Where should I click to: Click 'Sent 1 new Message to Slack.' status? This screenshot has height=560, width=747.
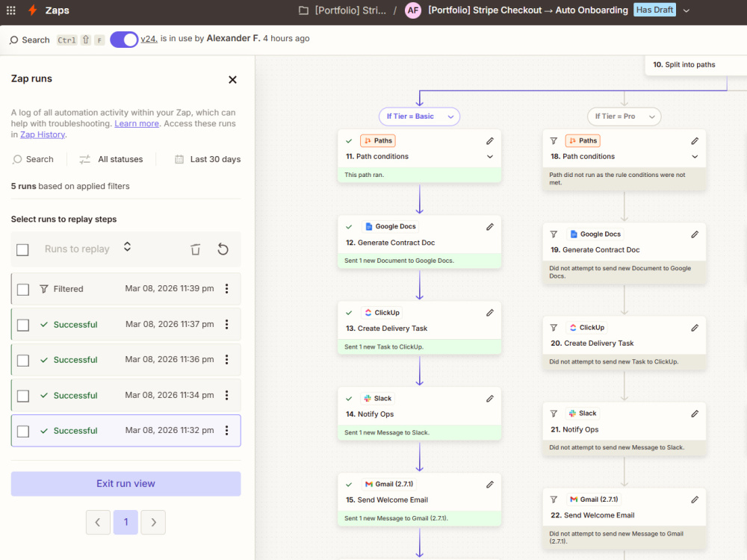click(x=387, y=433)
